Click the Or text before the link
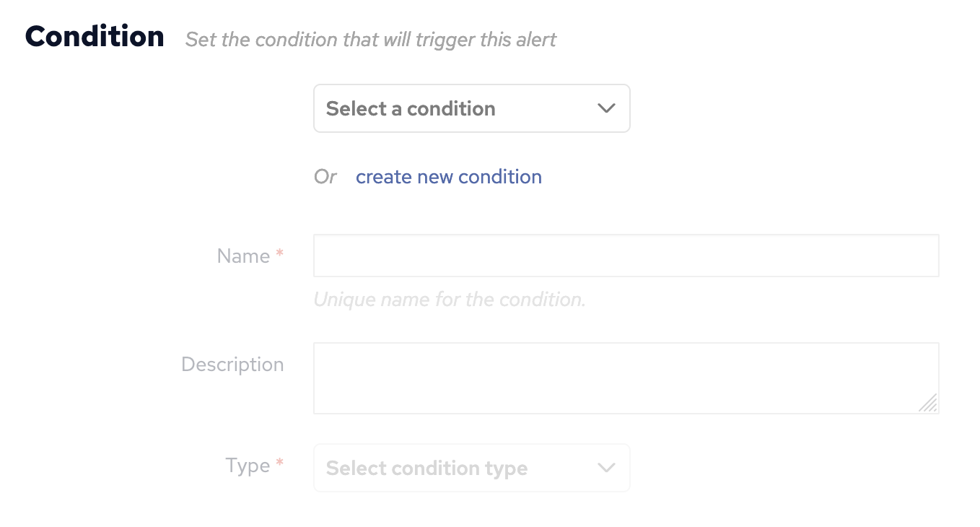This screenshot has height=527, width=980. point(325,176)
